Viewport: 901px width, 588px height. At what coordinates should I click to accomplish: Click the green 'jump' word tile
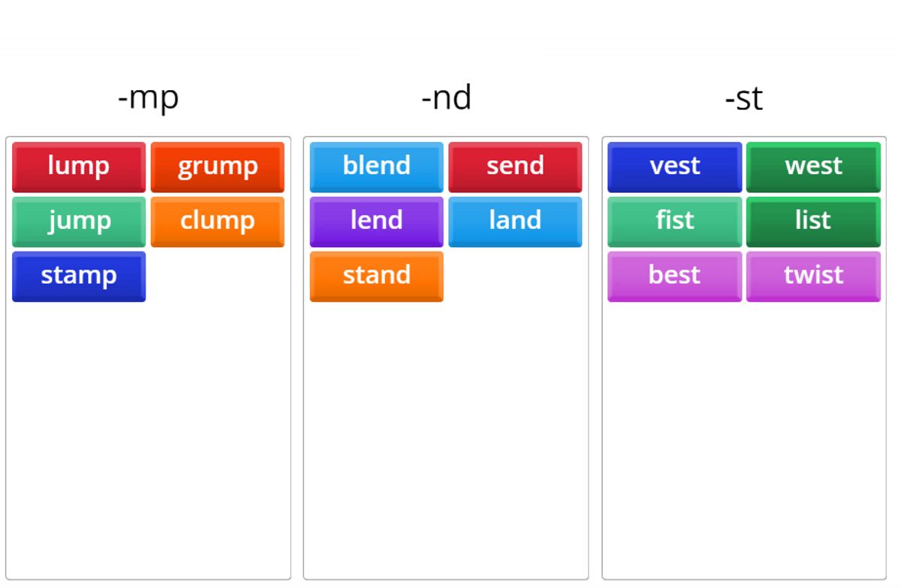coord(79,222)
